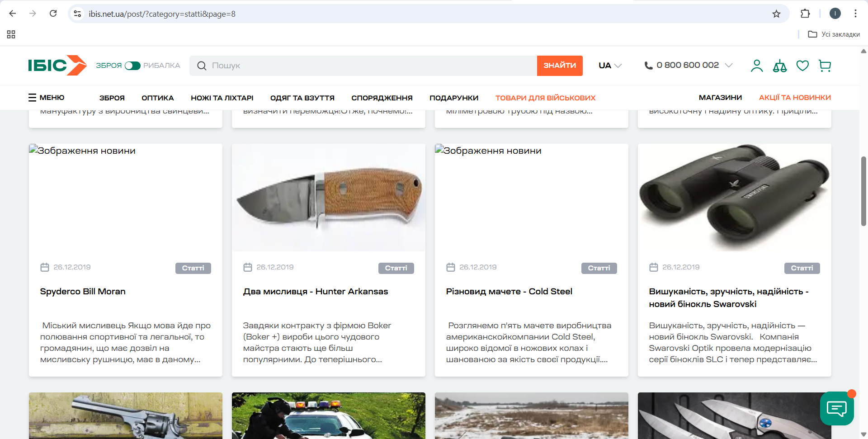The height and width of the screenshot is (439, 868).
Task: Open the НОЖІ ТА ЛІХТАРІ category
Action: (222, 98)
